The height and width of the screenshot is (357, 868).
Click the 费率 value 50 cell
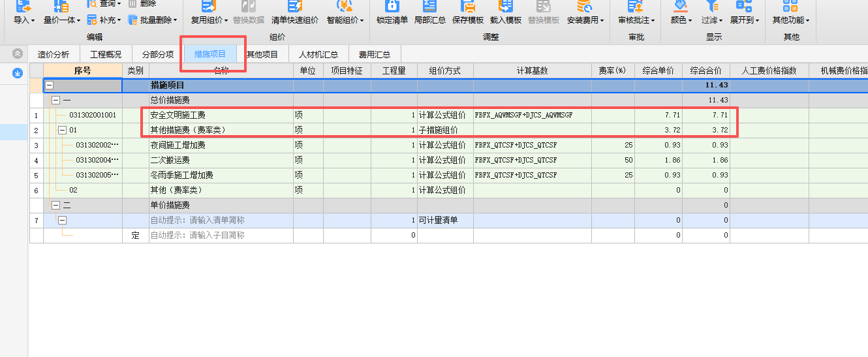click(613, 160)
